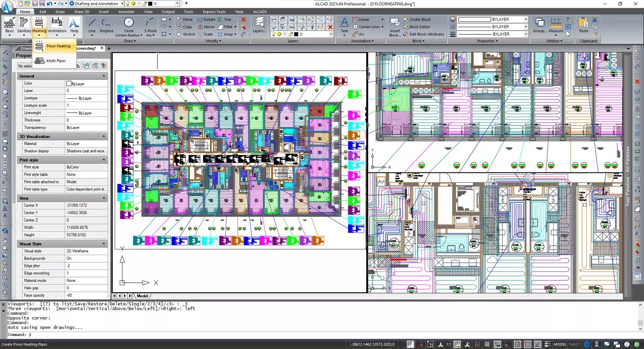Select the Mirror tool

(x=206, y=27)
